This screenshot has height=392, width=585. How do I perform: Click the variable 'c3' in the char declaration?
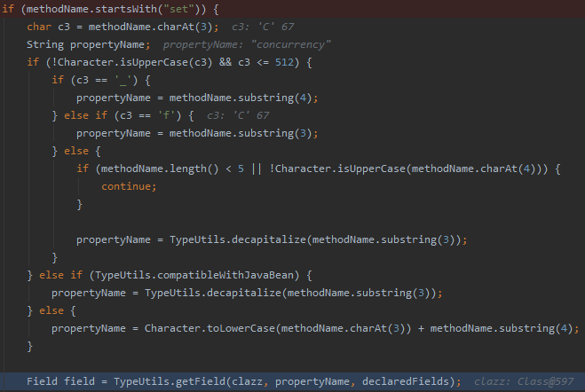tap(64, 27)
